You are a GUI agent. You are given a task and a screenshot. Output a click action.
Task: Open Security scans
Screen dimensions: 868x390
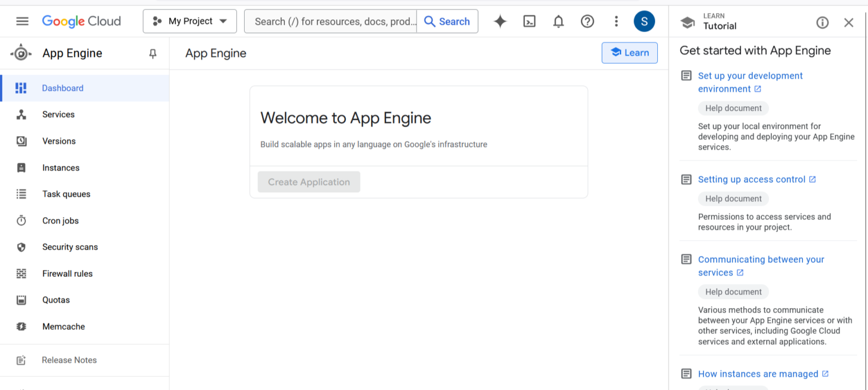tap(70, 247)
